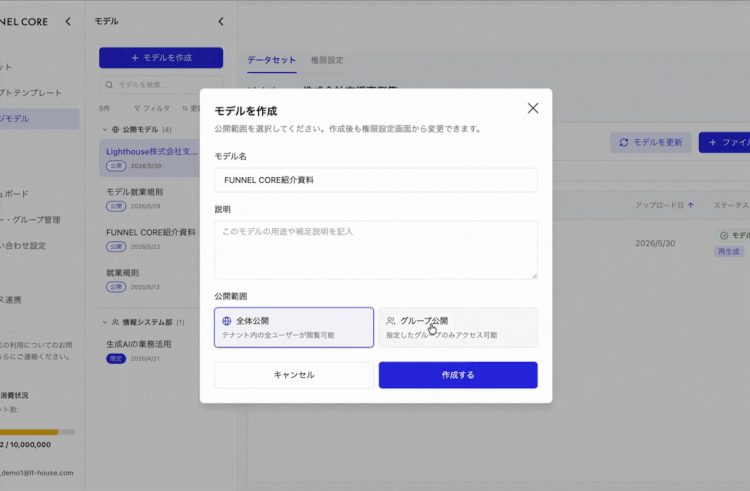The width and height of the screenshot is (750, 491).
Task: Open the モデル就業規則 list item
Action: pyautogui.click(x=149, y=198)
